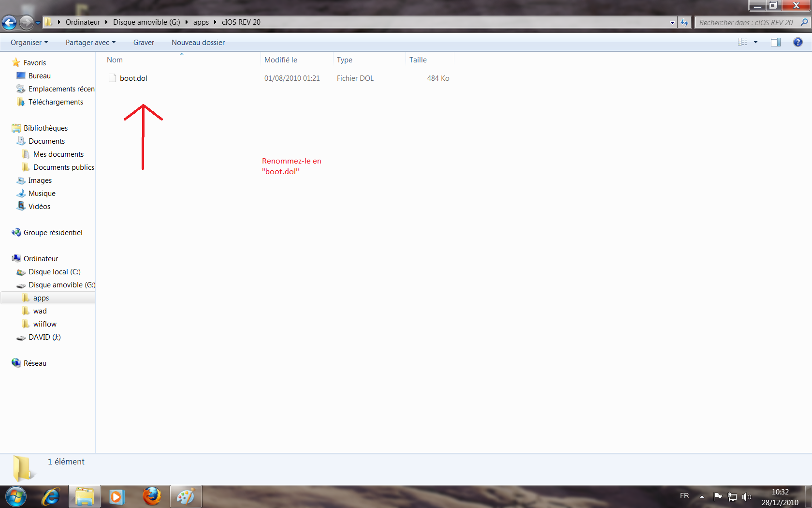Sort by the 'Modifié le' column header
Viewport: 812px width, 508px height.
pyautogui.click(x=297, y=60)
